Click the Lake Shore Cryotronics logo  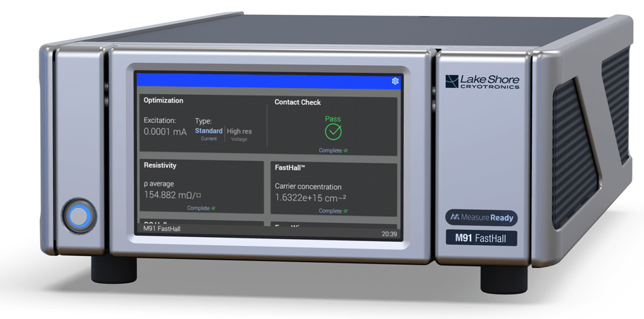click(x=482, y=81)
